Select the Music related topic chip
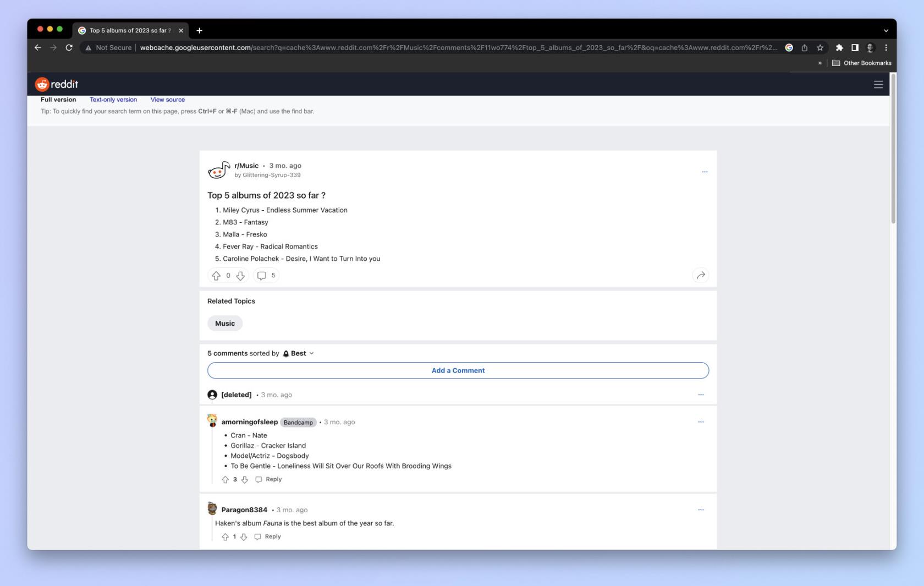924x586 pixels. [225, 324]
